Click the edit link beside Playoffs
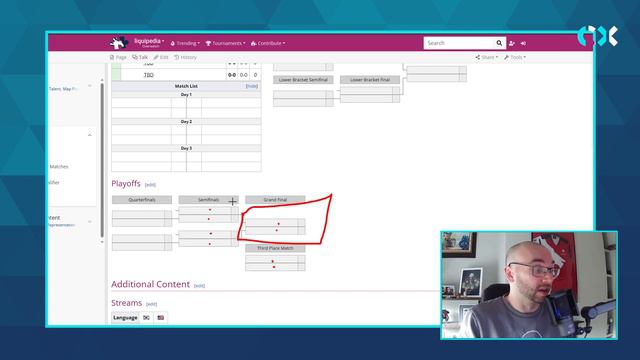The height and width of the screenshot is (360, 640). [x=150, y=185]
